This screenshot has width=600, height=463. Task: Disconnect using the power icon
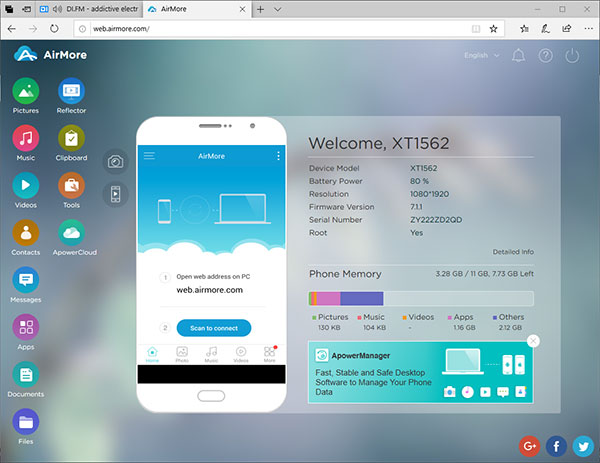[x=572, y=56]
